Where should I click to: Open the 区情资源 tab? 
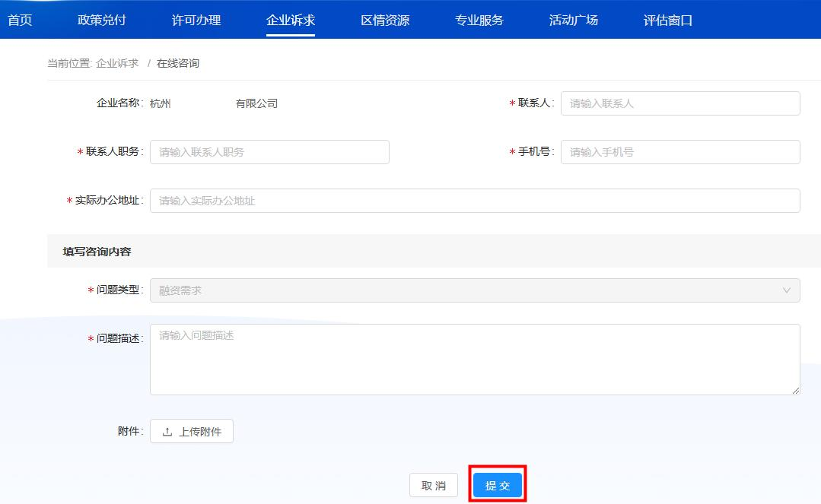point(385,20)
